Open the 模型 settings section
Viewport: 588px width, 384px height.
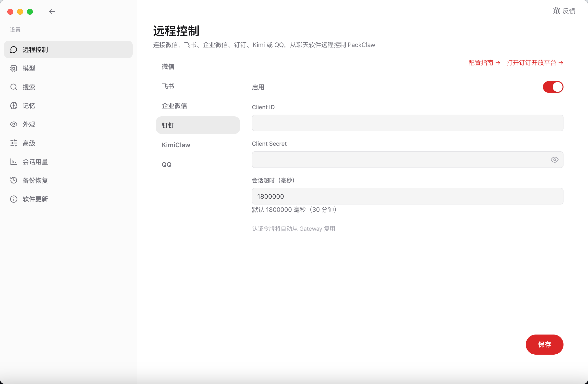[68, 68]
